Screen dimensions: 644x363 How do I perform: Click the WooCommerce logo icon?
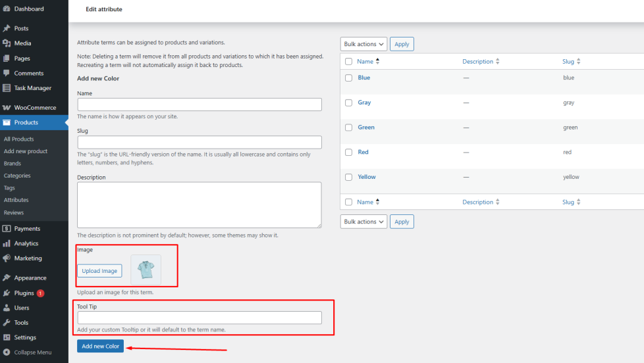click(x=7, y=108)
